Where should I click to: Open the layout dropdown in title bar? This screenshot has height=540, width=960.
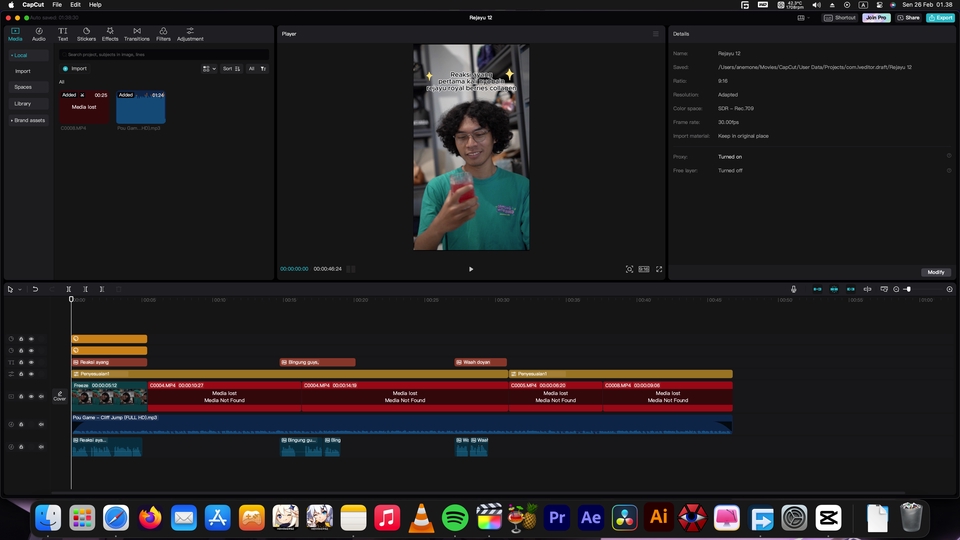[804, 18]
